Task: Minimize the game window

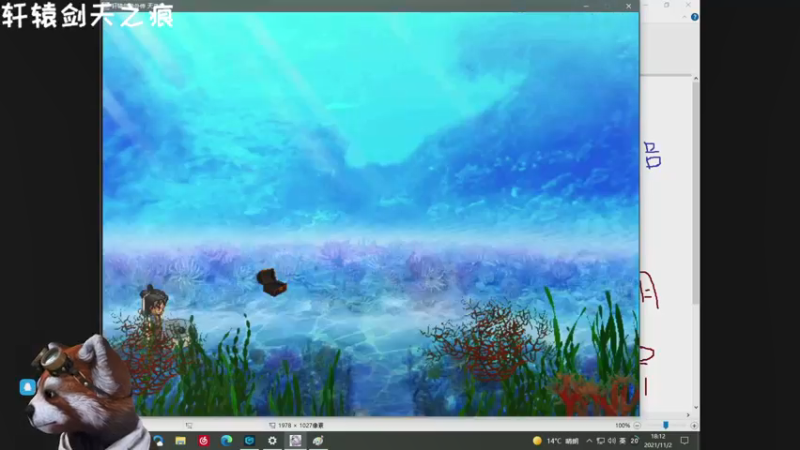Action: point(586,6)
